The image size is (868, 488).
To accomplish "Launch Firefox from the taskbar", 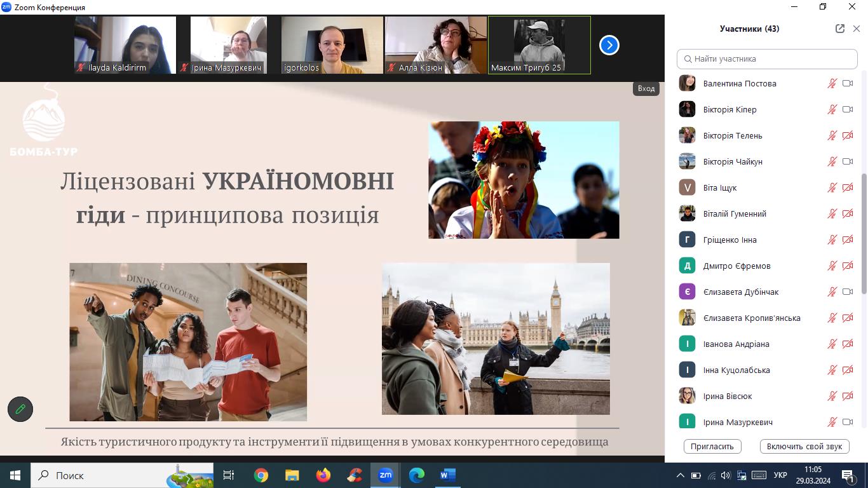I will pos(323,475).
